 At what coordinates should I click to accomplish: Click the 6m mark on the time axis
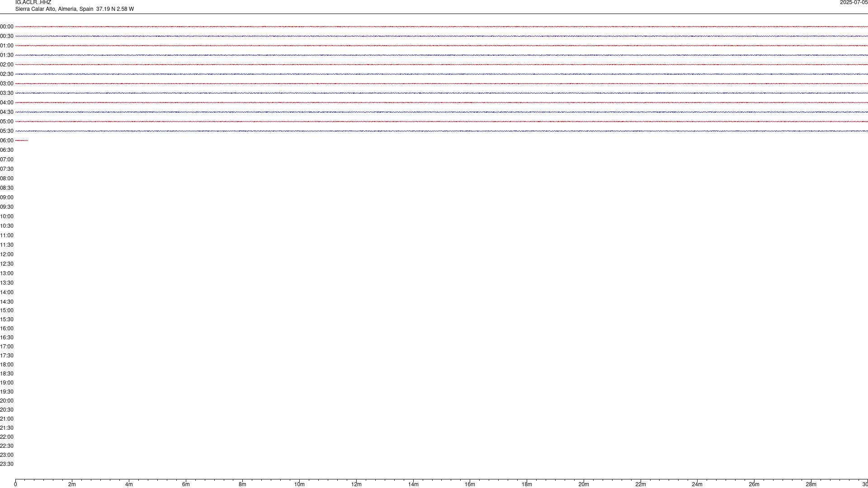186,484
